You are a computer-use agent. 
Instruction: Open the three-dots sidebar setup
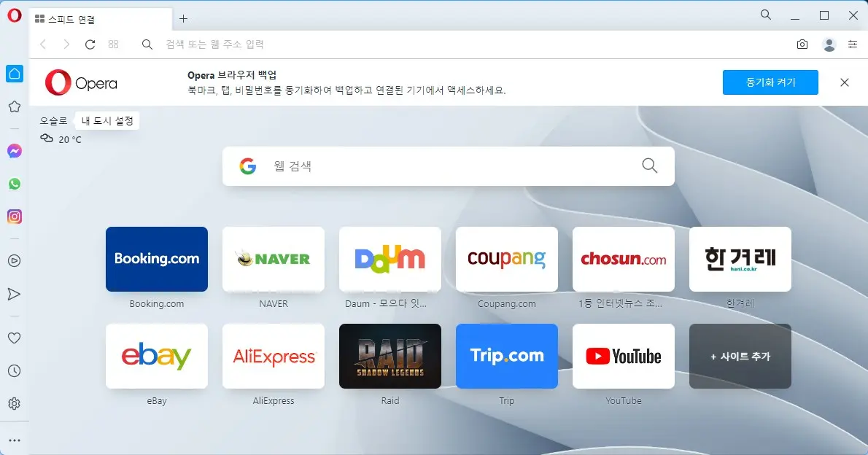(x=15, y=440)
